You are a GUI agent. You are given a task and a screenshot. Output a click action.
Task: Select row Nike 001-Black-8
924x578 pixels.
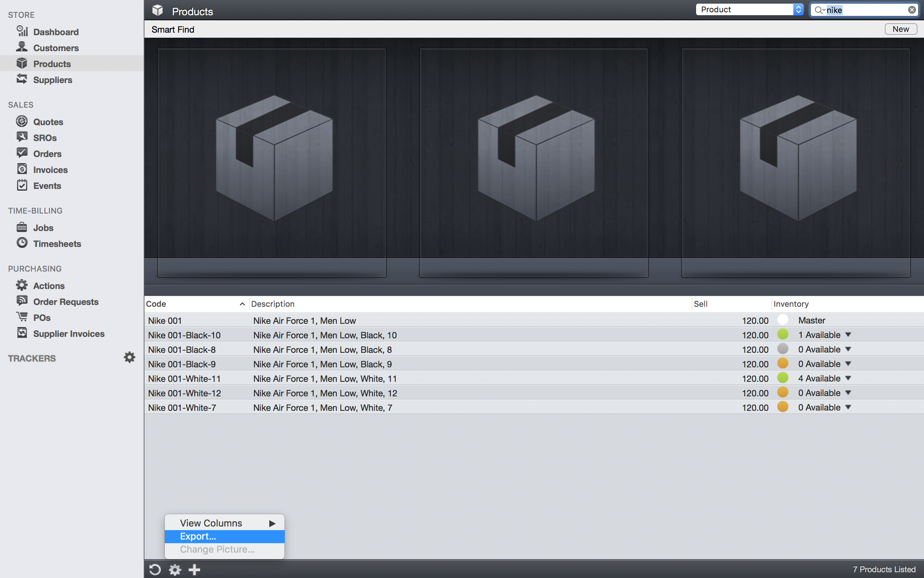point(534,350)
